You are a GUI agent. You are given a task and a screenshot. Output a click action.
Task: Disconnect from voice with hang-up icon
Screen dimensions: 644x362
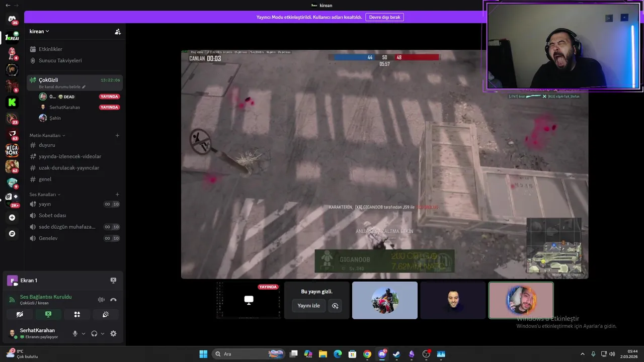(x=113, y=300)
